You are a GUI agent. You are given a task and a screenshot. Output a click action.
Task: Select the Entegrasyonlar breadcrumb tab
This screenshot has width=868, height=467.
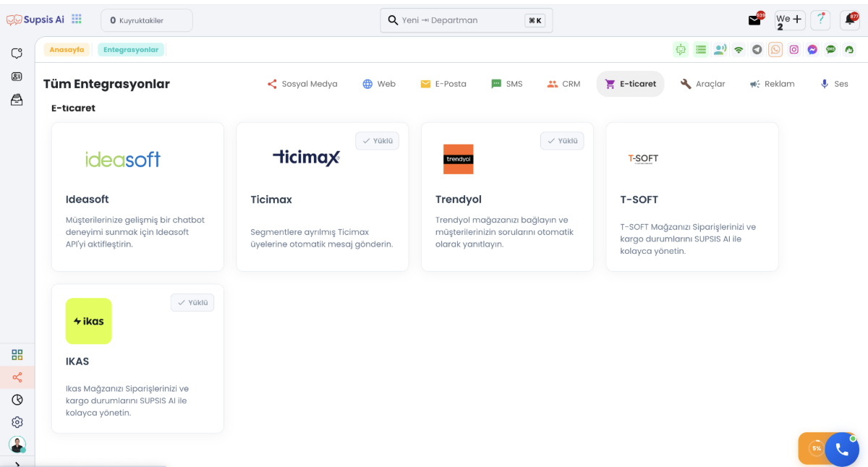[x=131, y=50]
